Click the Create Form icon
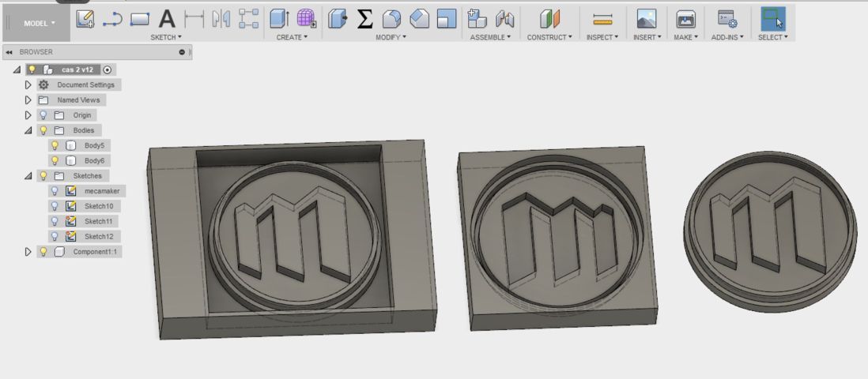 (306, 20)
